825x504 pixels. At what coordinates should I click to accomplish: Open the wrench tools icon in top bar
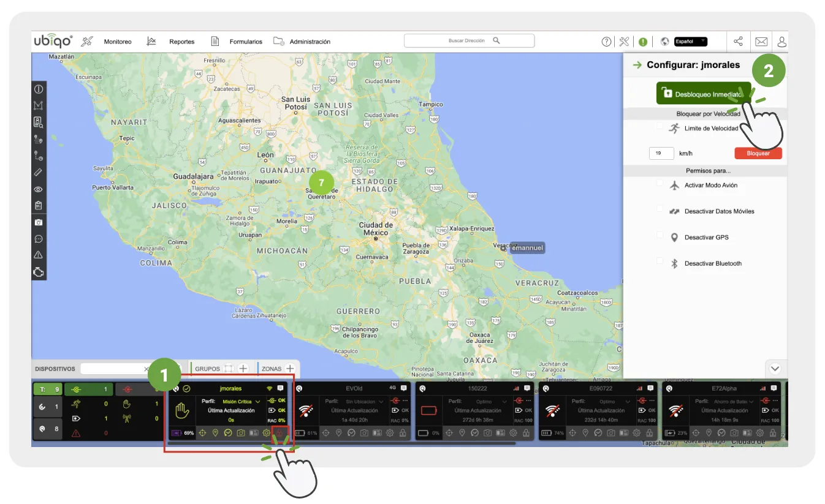624,42
